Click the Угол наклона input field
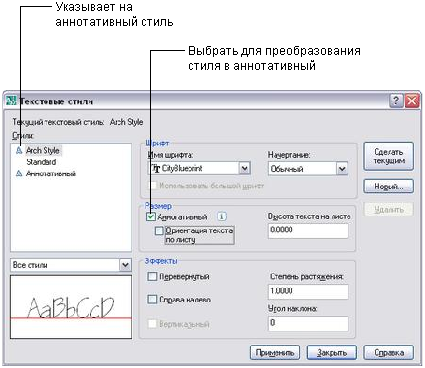 point(308,323)
